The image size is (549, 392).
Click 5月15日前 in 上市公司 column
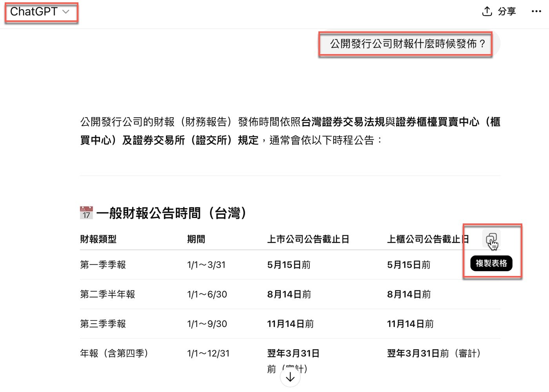point(289,265)
